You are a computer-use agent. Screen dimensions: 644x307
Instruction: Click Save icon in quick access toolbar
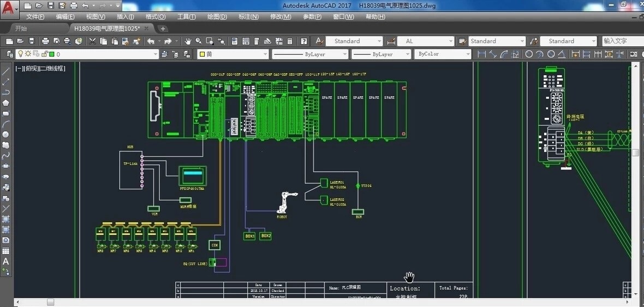pos(51,6)
